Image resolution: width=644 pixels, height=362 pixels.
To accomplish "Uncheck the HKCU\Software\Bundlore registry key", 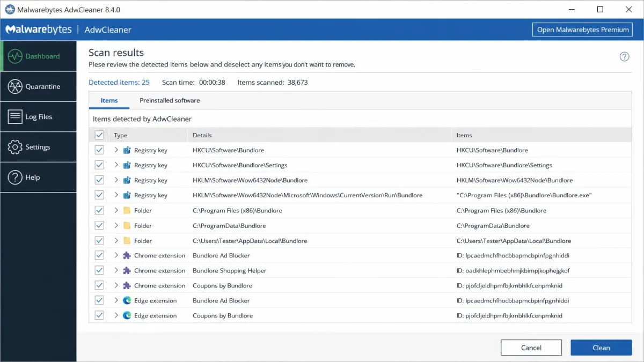I will tap(99, 150).
